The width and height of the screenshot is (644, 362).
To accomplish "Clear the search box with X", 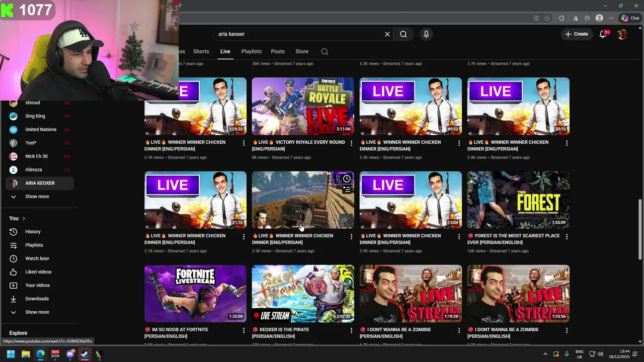I will (x=387, y=34).
